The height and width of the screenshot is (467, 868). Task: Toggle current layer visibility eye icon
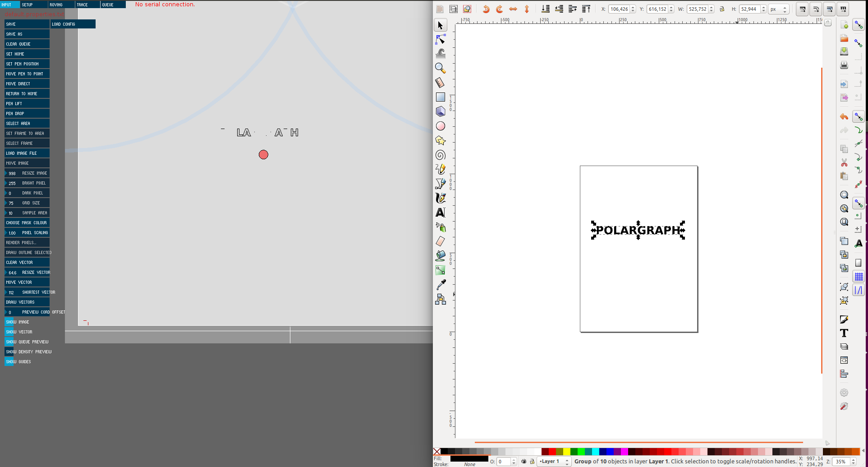[x=524, y=462]
